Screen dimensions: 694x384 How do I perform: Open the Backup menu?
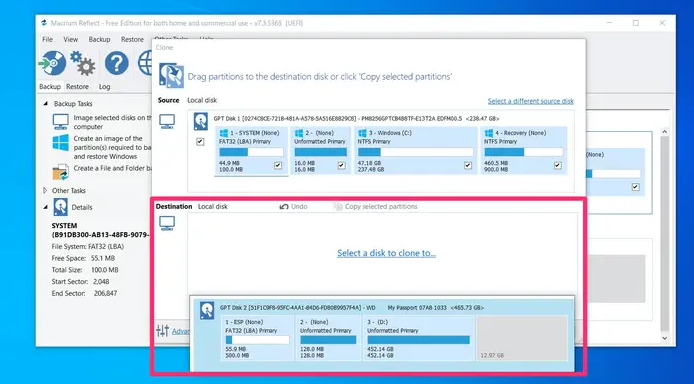click(x=99, y=39)
